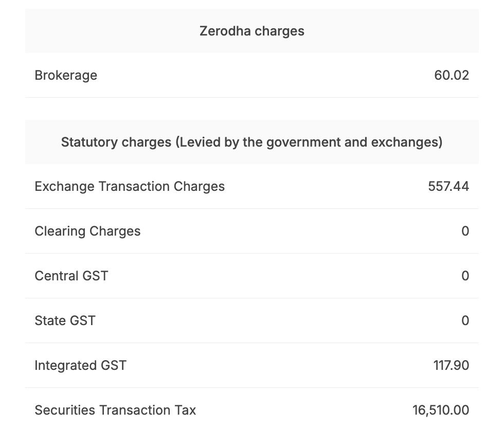This screenshot has width=504, height=428.
Task: Click the Central GST value of 0
Action: tap(465, 276)
